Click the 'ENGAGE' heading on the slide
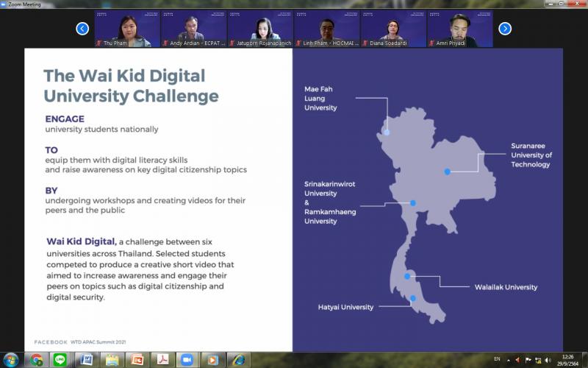This screenshot has height=368, width=588. click(x=65, y=119)
